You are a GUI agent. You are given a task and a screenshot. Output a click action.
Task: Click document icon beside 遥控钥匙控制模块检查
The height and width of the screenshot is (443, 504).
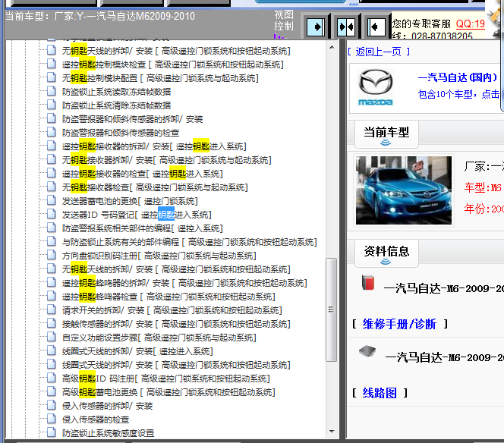click(x=51, y=64)
